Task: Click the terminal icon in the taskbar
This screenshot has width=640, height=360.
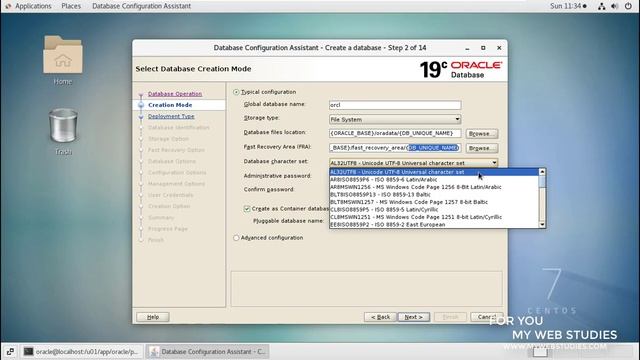Action: point(28,351)
